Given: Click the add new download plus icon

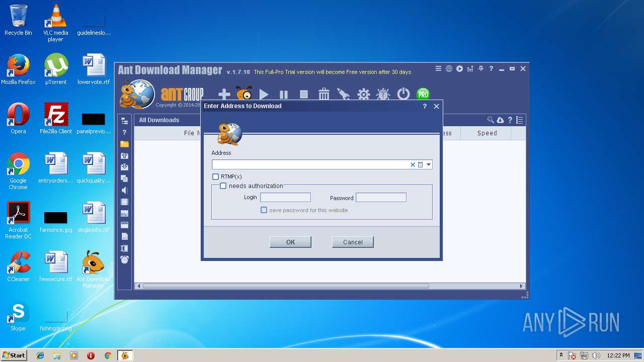Looking at the screenshot, I should (x=224, y=95).
